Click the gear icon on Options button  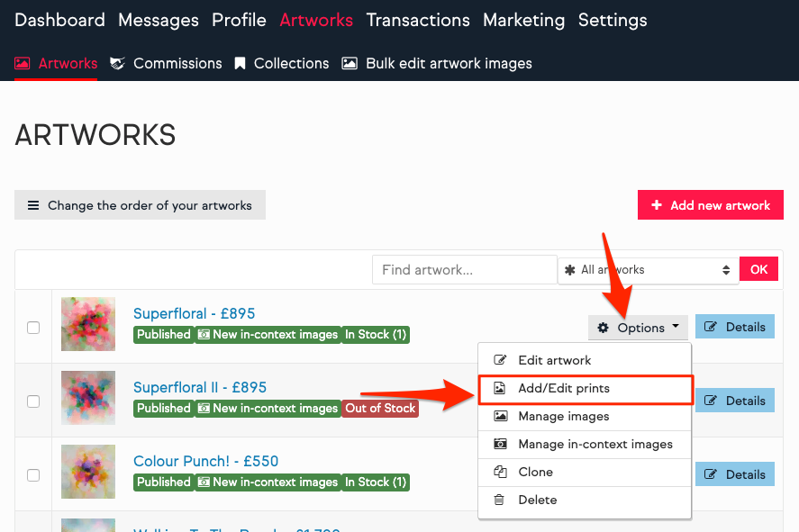(x=604, y=328)
